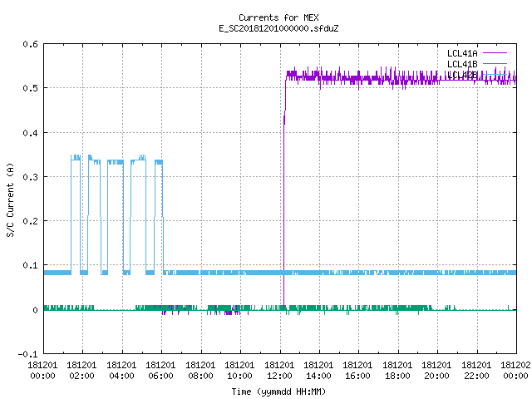Click the LCL41B legend label
532x399 pixels.
[x=462, y=64]
